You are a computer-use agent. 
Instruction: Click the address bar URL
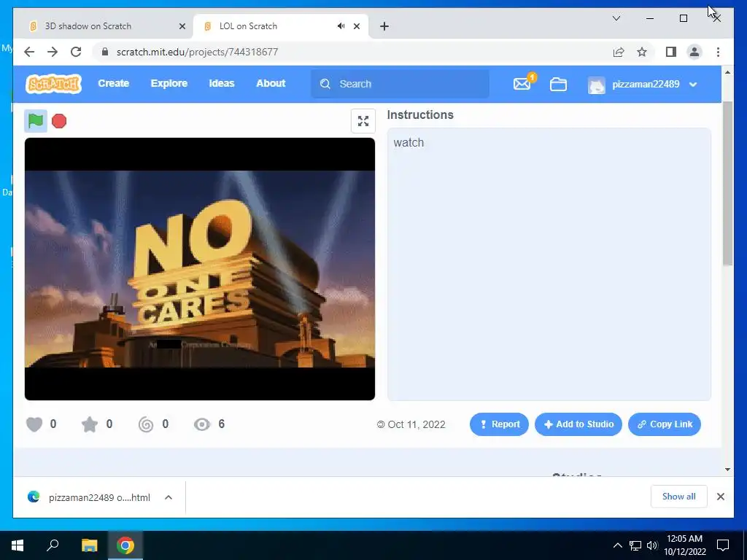point(197,52)
